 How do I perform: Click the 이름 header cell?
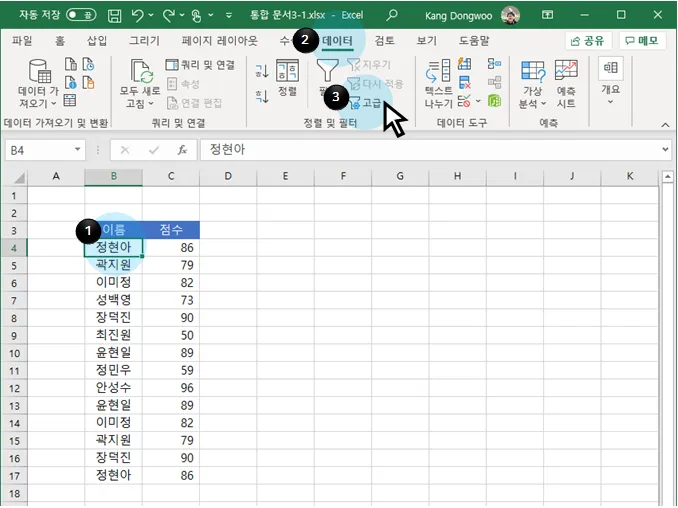(x=114, y=230)
